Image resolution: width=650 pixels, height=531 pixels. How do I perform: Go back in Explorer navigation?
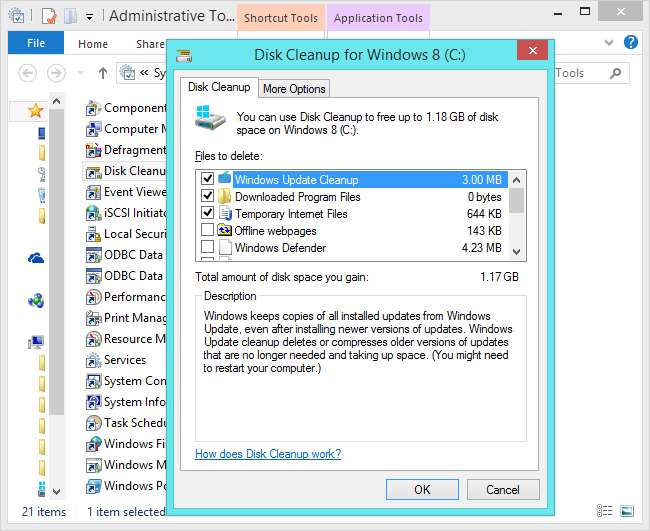(x=27, y=73)
